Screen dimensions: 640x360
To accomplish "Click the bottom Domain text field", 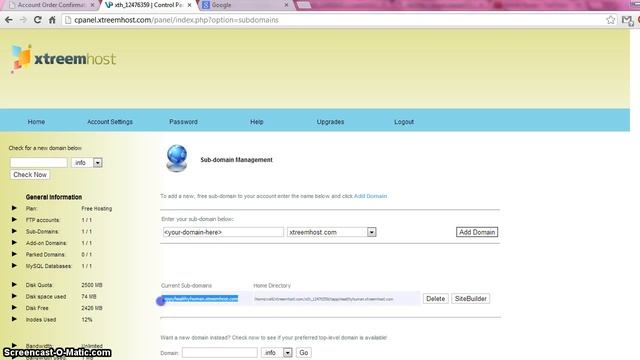I will 220,352.
